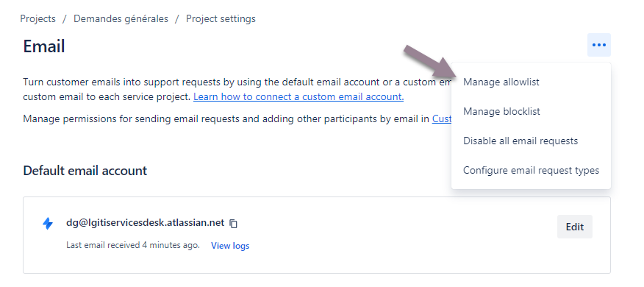Open the three-dot more actions menu
Viewport: 644px width, 287px height.
pyautogui.click(x=599, y=45)
